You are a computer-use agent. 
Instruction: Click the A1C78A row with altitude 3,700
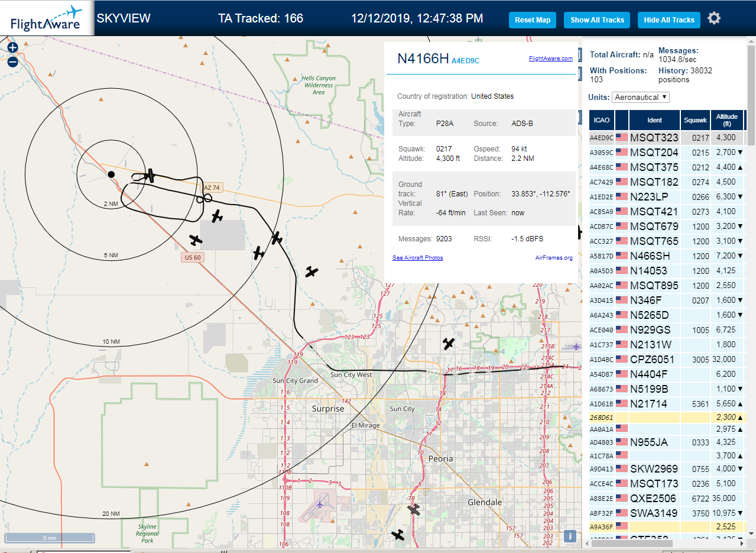click(667, 456)
